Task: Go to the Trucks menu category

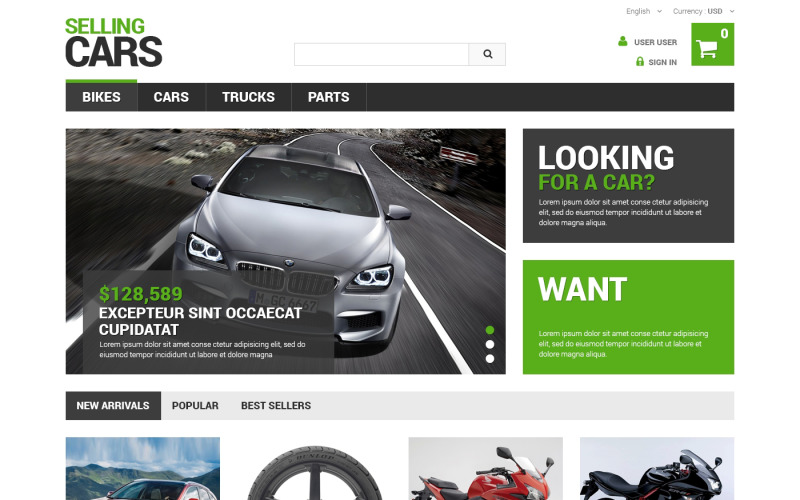Action: 248,97
